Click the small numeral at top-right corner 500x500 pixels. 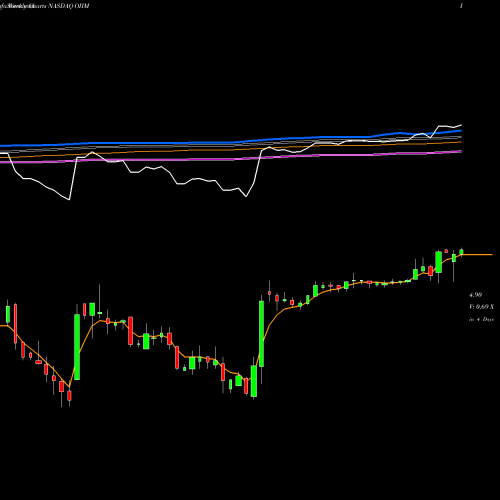[x=461, y=6]
